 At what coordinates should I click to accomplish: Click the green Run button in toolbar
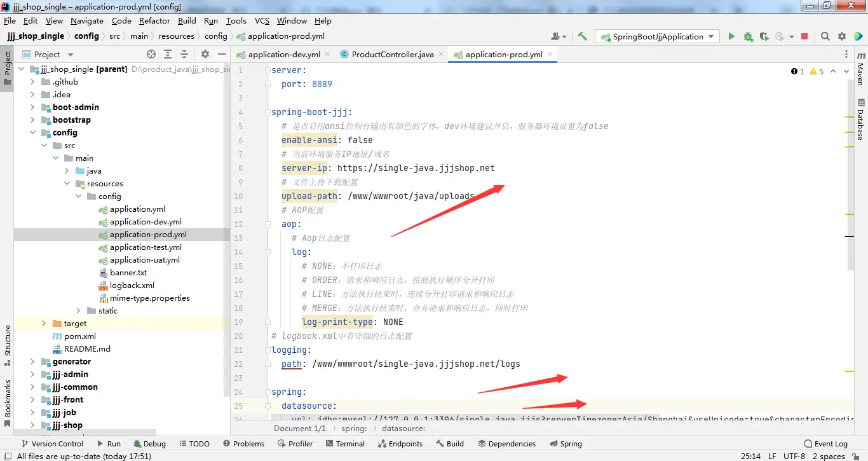(x=731, y=37)
